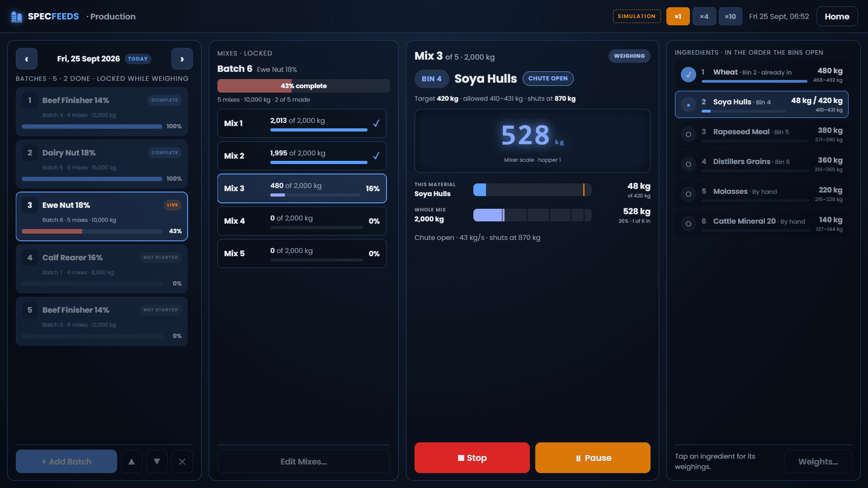Open the Home screen
Viewport: 868px width, 488px height.
(837, 16)
